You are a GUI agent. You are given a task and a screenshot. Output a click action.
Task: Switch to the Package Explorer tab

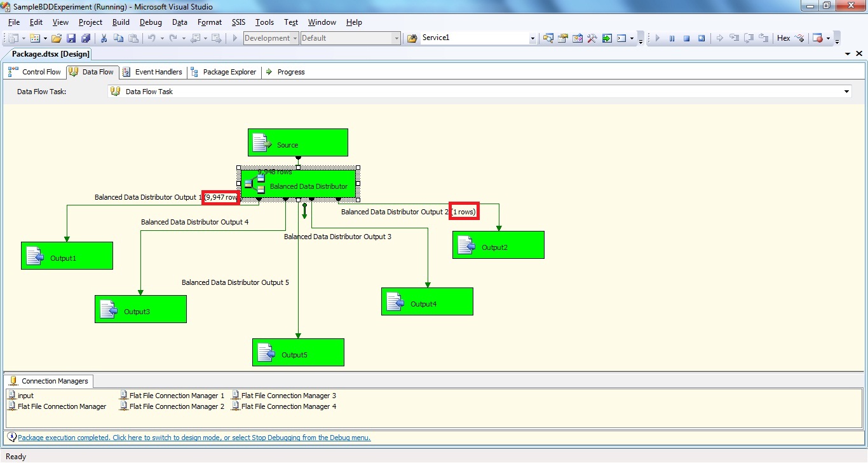pyautogui.click(x=223, y=72)
